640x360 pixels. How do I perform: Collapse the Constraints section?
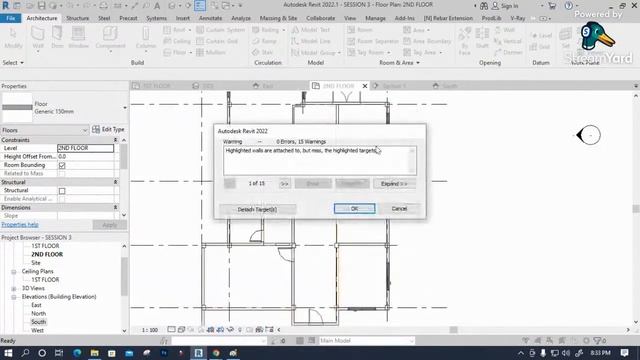[115, 140]
